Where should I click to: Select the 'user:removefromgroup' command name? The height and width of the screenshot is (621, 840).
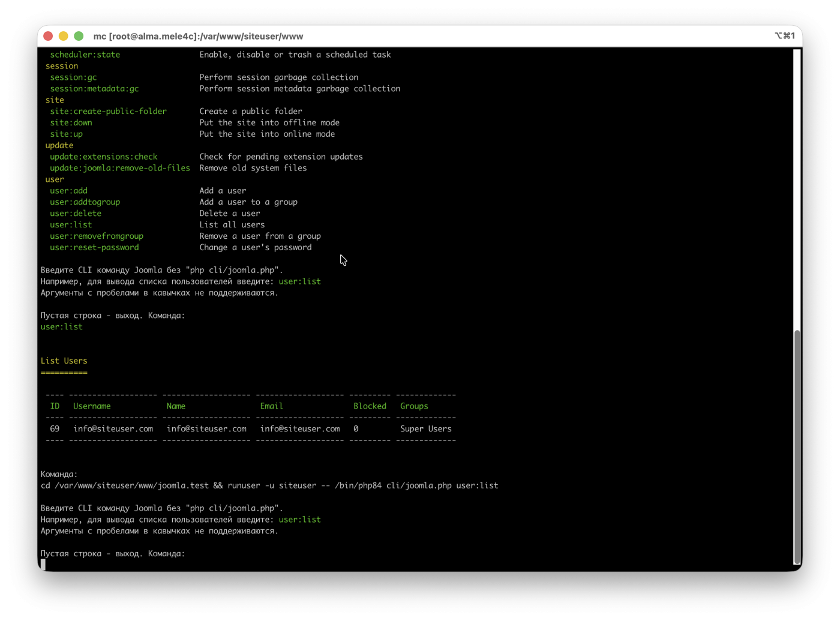click(97, 237)
